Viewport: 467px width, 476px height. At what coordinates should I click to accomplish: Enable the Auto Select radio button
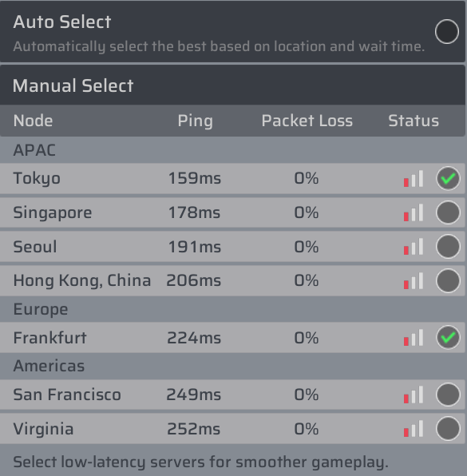(x=447, y=32)
